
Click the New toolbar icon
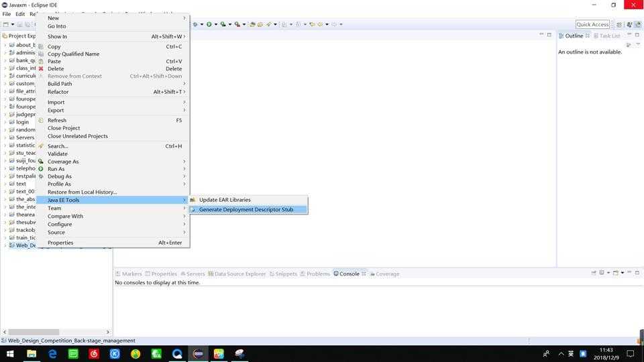click(x=6, y=24)
